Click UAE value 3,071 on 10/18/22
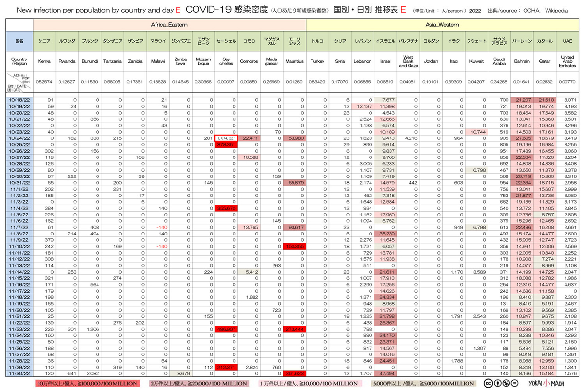The height and width of the screenshot is (392, 585). pyautogui.click(x=567, y=100)
